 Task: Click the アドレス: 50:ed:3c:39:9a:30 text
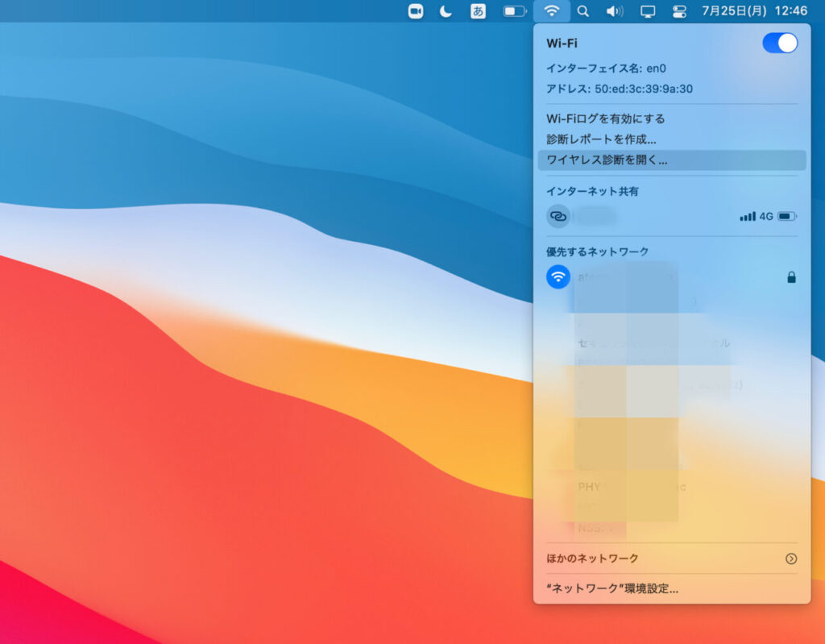[620, 89]
